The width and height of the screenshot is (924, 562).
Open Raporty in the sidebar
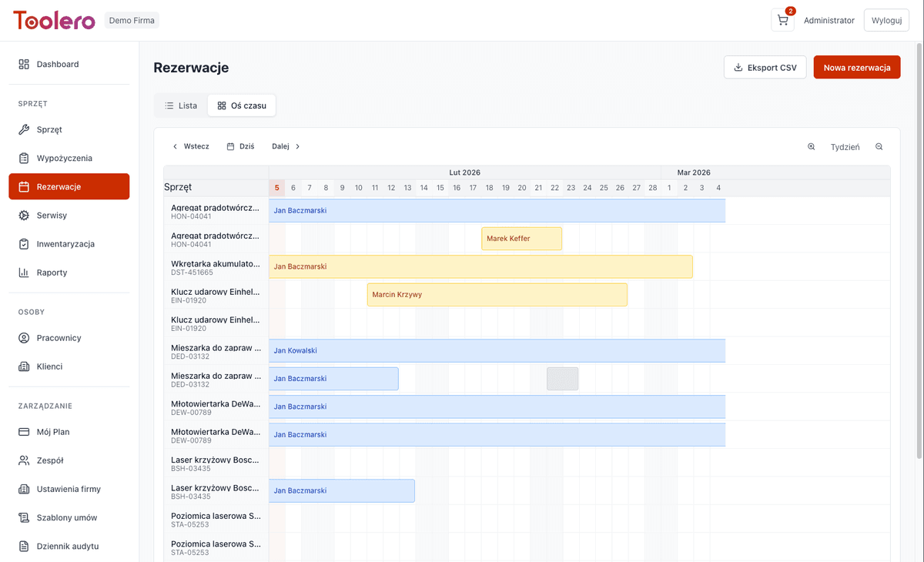pos(52,273)
